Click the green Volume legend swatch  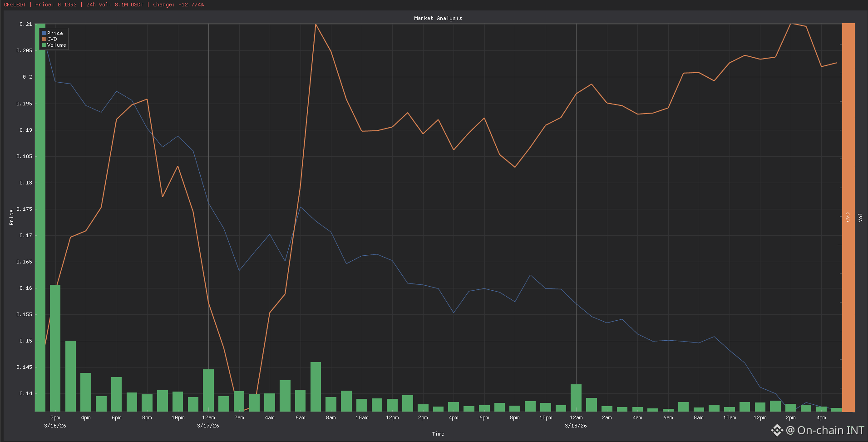pos(44,45)
